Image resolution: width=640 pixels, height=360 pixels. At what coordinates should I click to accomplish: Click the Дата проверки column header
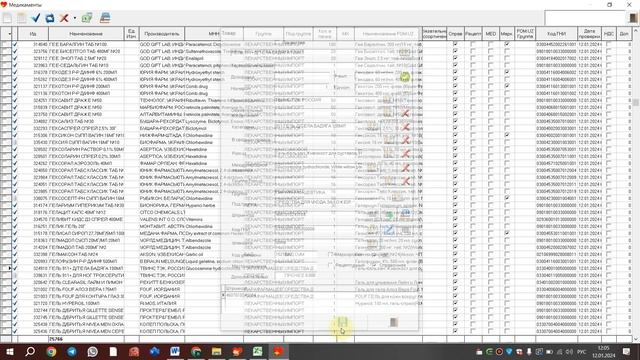tap(589, 34)
